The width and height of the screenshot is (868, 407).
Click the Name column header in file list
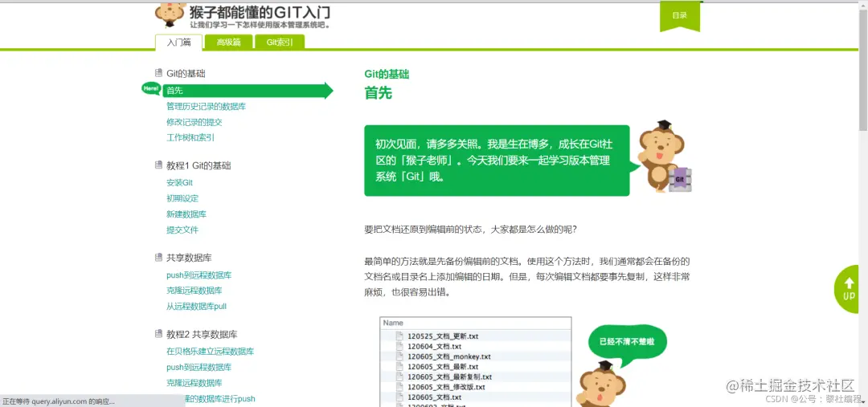click(x=476, y=323)
